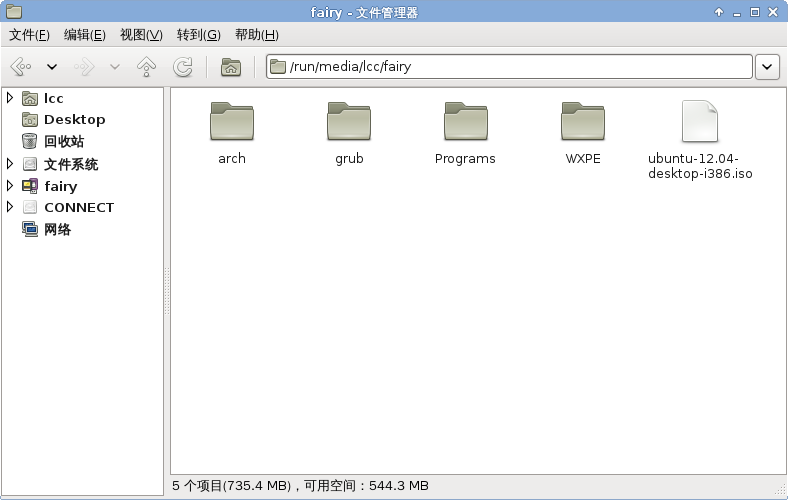This screenshot has height=500, width=788.
Task: Click ubuntu-12.04-desktop-i386.iso file name
Action: coord(700,166)
